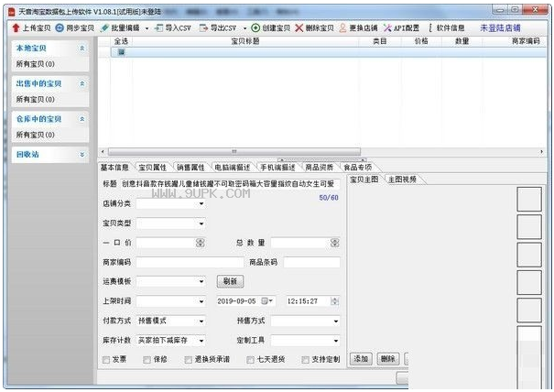Toggle the 支持定制 checkbox

[x=305, y=360]
